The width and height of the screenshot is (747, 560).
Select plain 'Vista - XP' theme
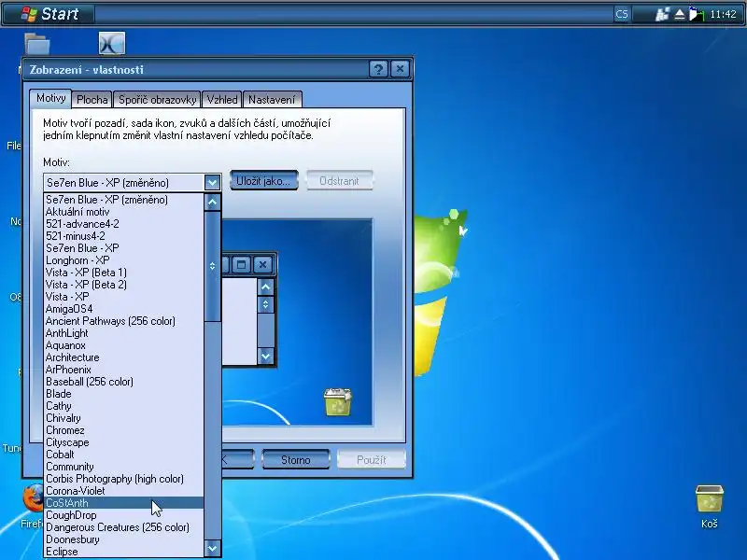(x=124, y=297)
